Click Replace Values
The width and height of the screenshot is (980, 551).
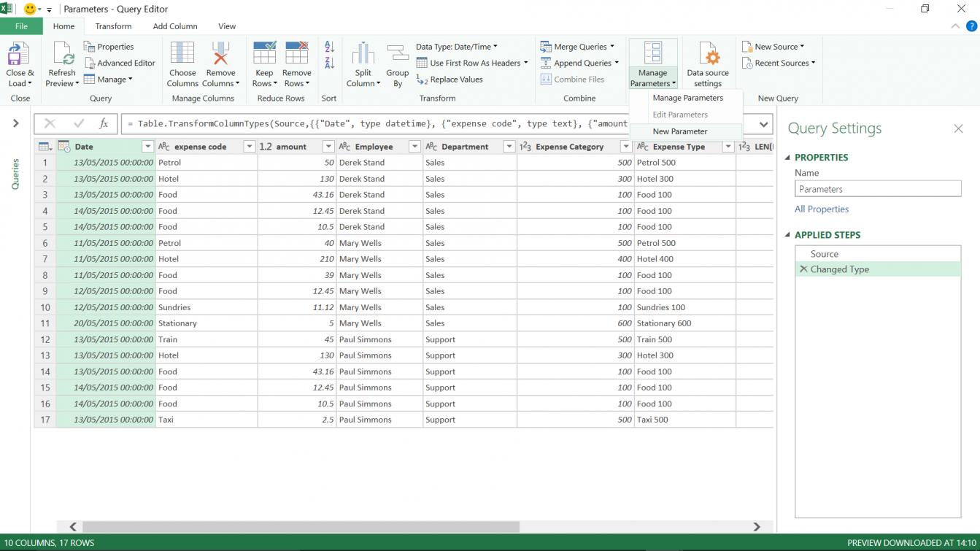tap(450, 80)
